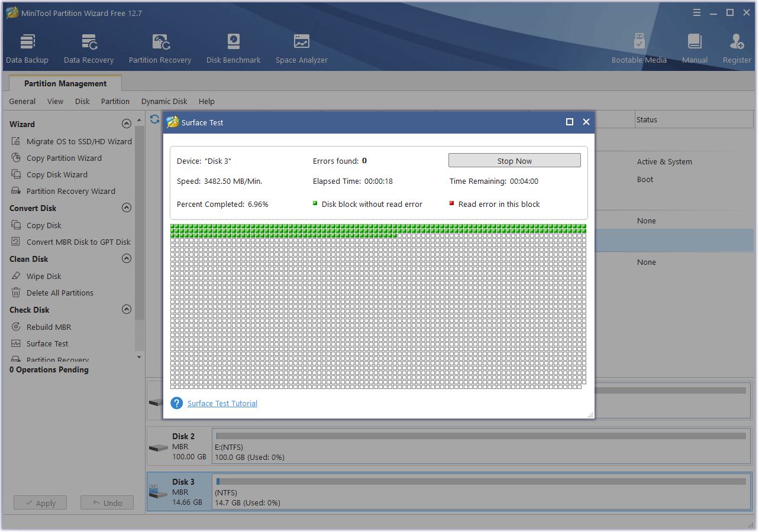The image size is (759, 532).
Task: Click 'Time Remaining: 00:04:00' text
Action: 494,181
